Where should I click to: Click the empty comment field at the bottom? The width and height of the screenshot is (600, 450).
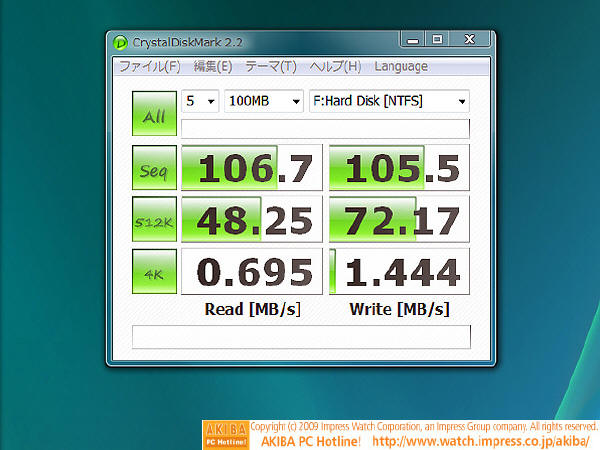click(301, 337)
